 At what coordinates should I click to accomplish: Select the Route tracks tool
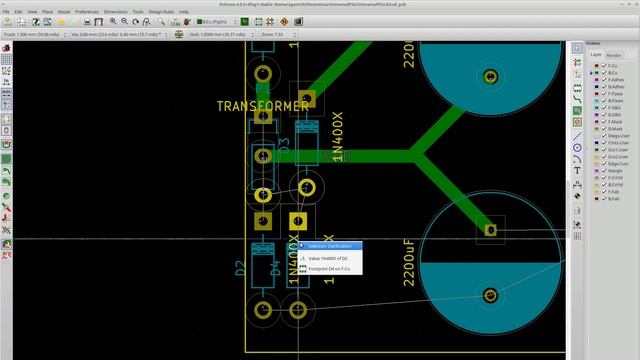[577, 99]
